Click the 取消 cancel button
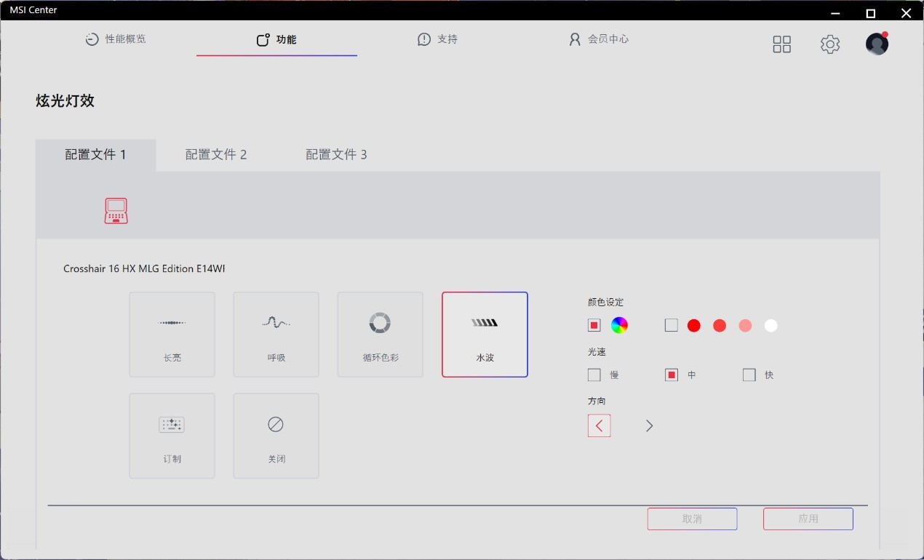The width and height of the screenshot is (924, 560). (x=692, y=519)
